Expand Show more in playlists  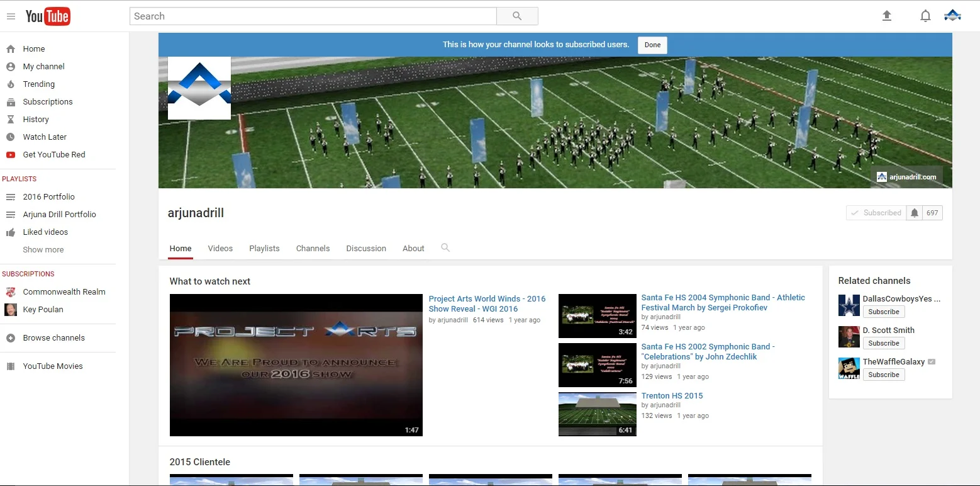point(43,249)
